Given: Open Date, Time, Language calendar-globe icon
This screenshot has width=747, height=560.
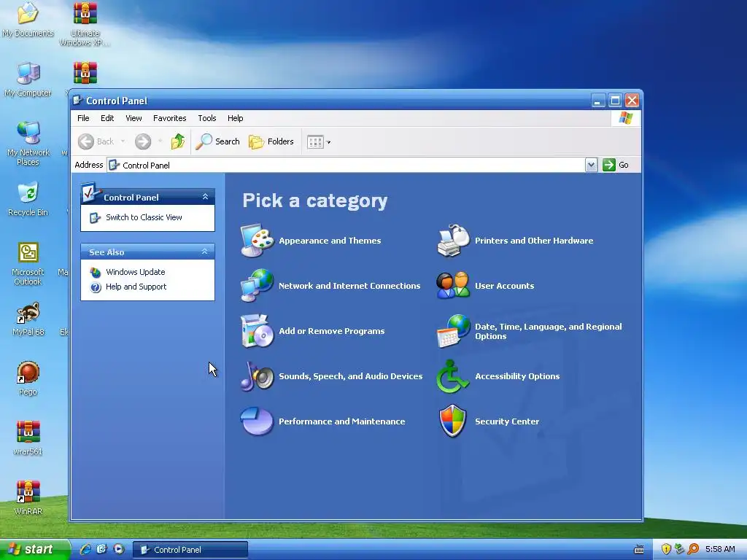Looking at the screenshot, I should coord(453,331).
